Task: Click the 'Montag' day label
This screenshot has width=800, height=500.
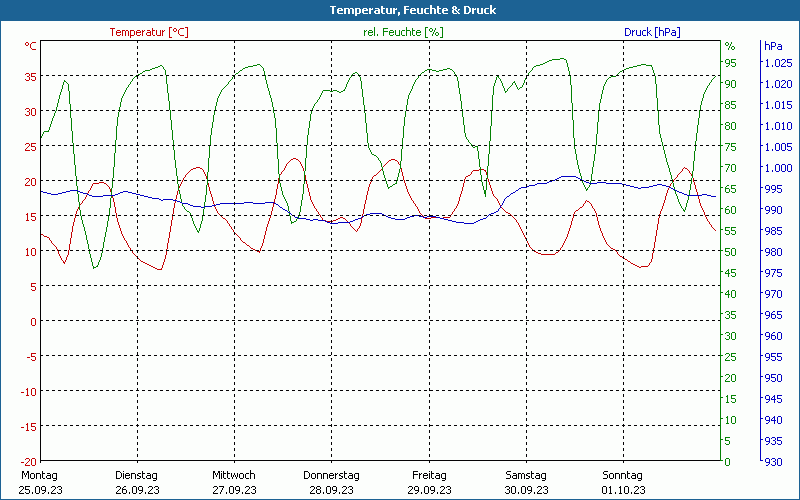Action: [39, 475]
